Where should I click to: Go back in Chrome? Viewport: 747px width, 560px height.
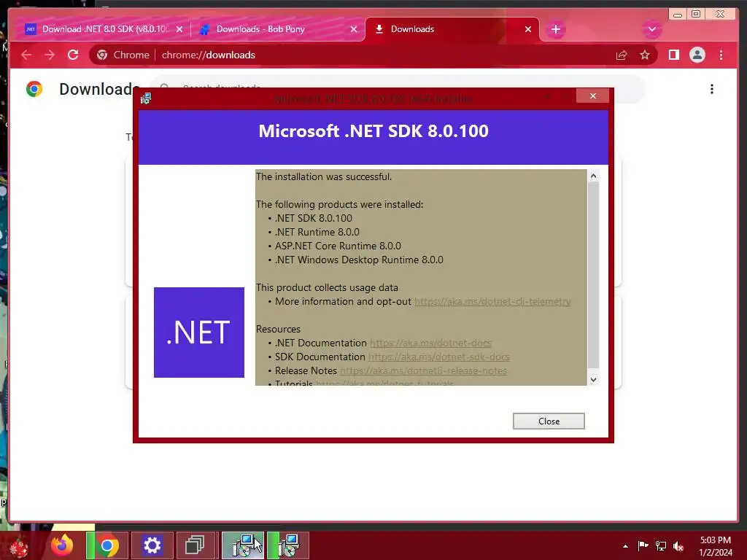26,55
